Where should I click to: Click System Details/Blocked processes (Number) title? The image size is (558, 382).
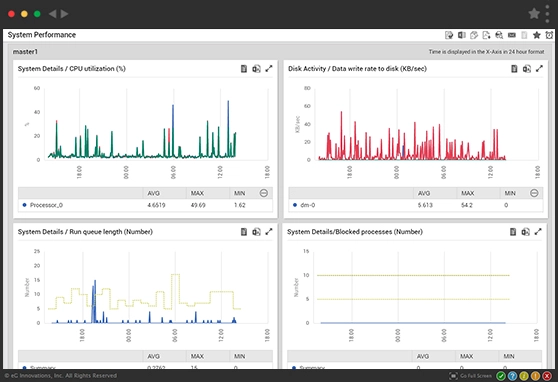(355, 232)
